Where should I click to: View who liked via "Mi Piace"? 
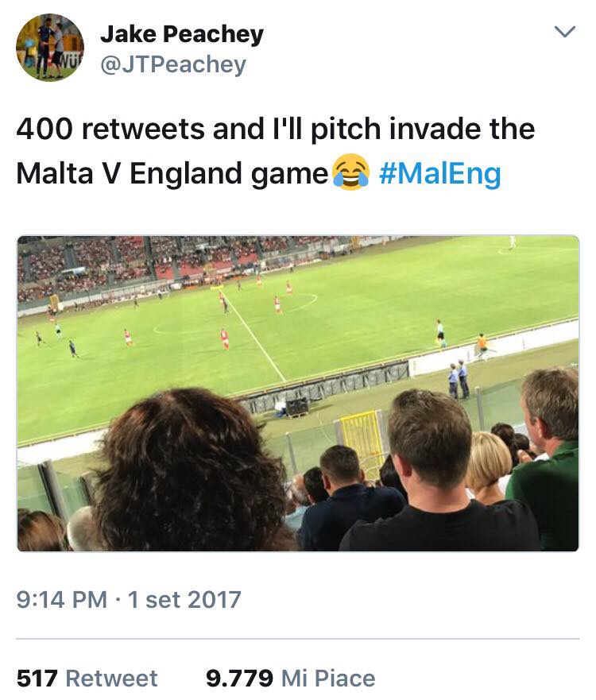(x=328, y=678)
